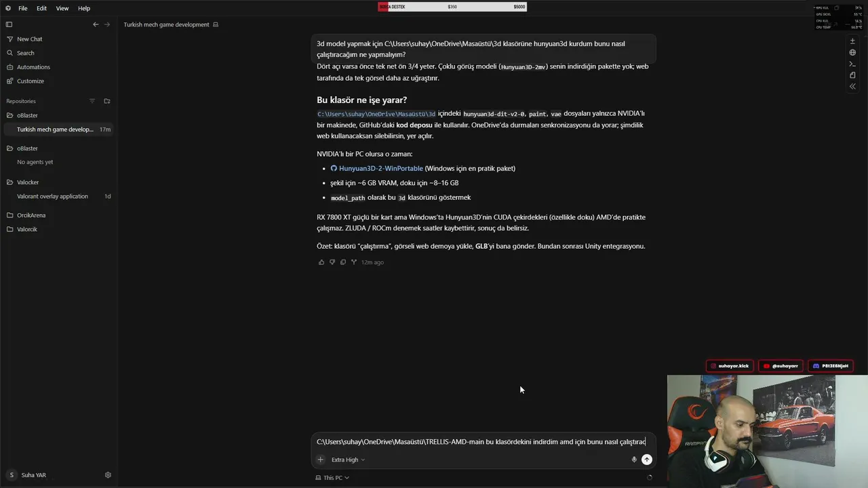Open the Extra High effort dropdown
Screen dimensions: 868x488
point(348,460)
